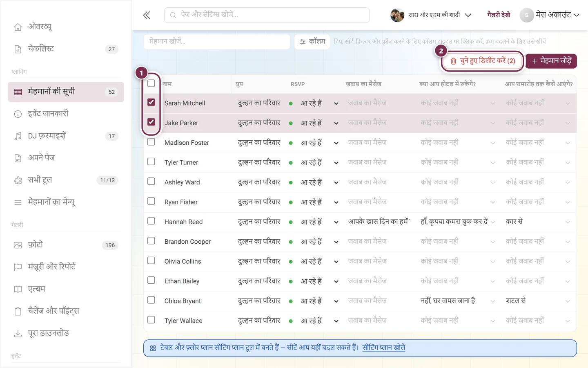Open RSVP dropdown for Olivia Collins
588x368 pixels.
[336, 262]
